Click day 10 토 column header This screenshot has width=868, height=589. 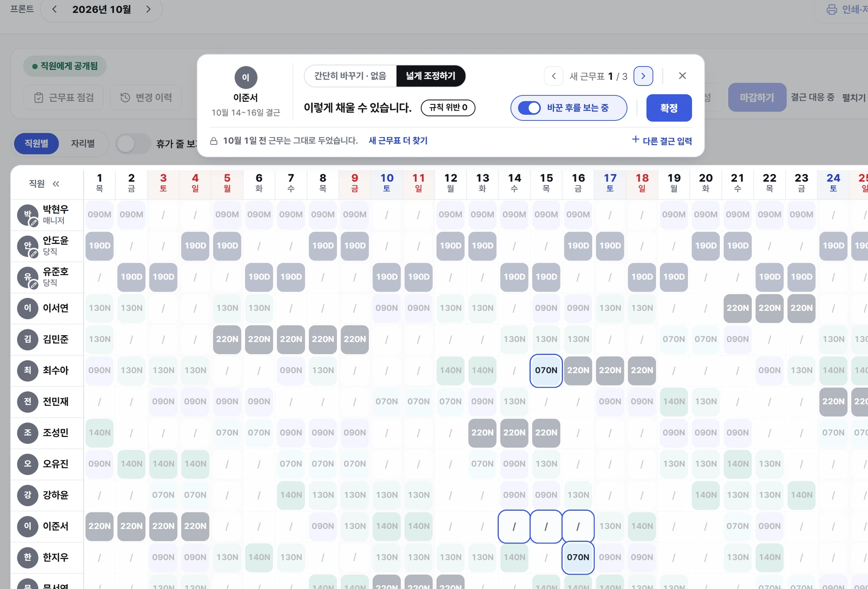tap(387, 183)
